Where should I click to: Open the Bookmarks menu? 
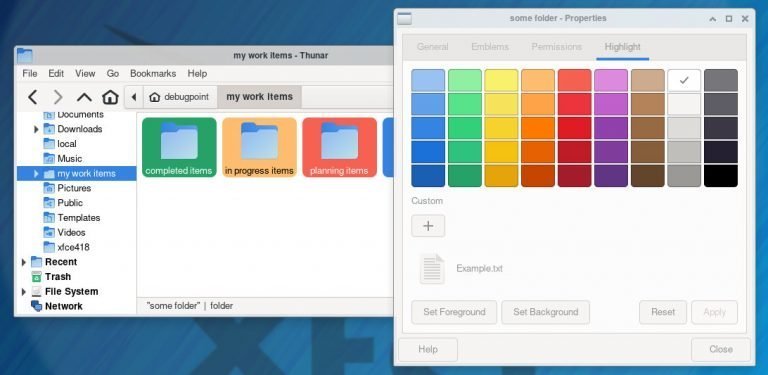153,73
